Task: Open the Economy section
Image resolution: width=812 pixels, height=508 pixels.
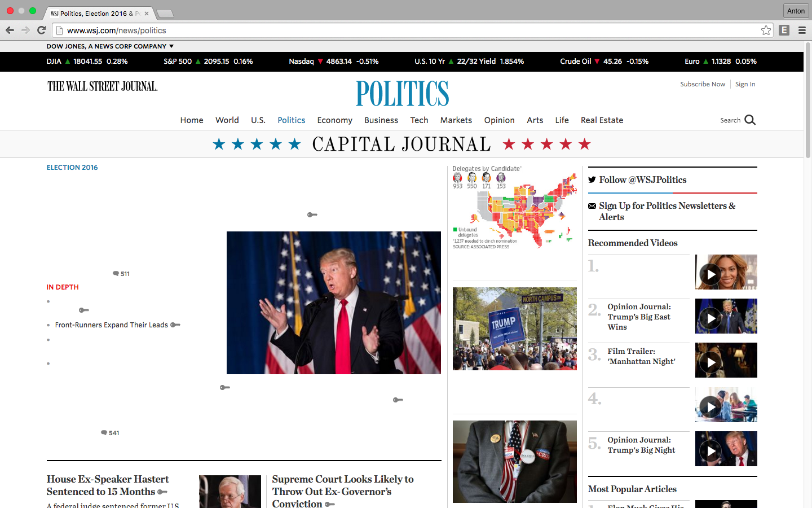Action: [x=335, y=120]
